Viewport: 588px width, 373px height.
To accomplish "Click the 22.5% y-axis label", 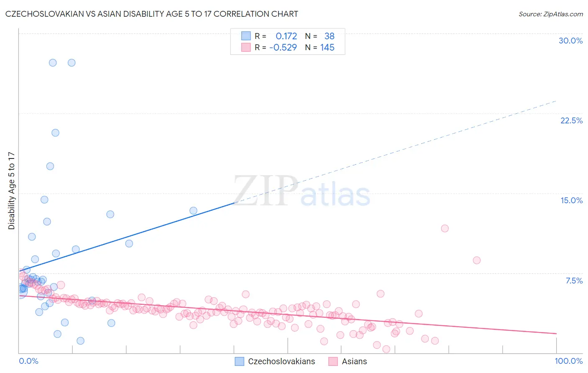I will coord(571,120).
